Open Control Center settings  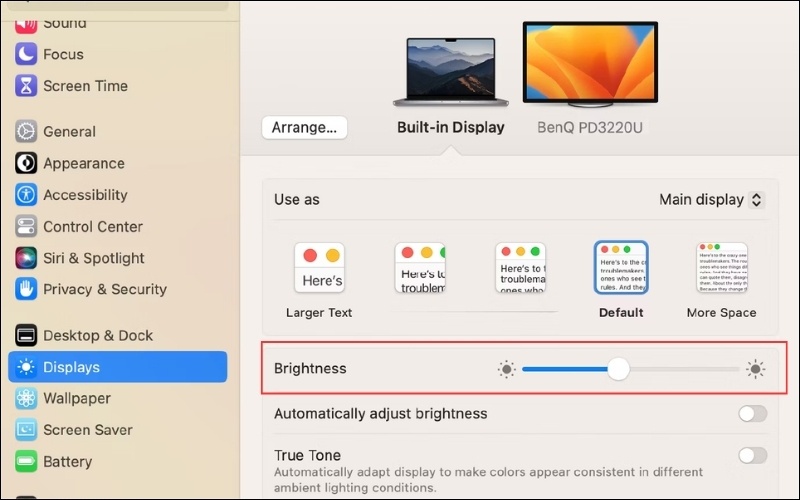[117, 227]
